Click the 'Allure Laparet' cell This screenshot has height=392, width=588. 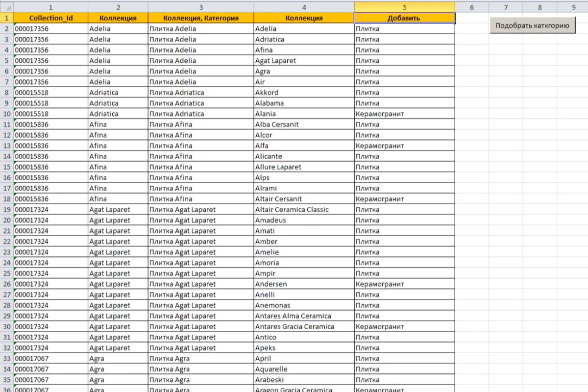(x=304, y=167)
